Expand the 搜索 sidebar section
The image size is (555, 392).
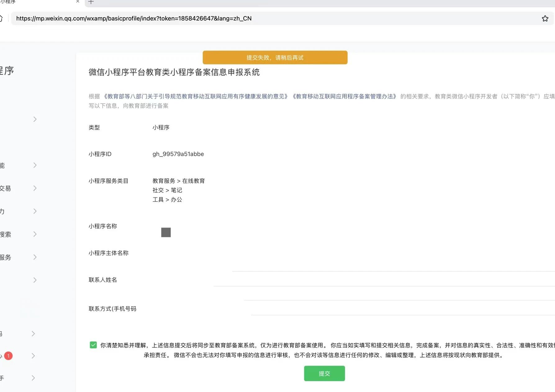[35, 234]
